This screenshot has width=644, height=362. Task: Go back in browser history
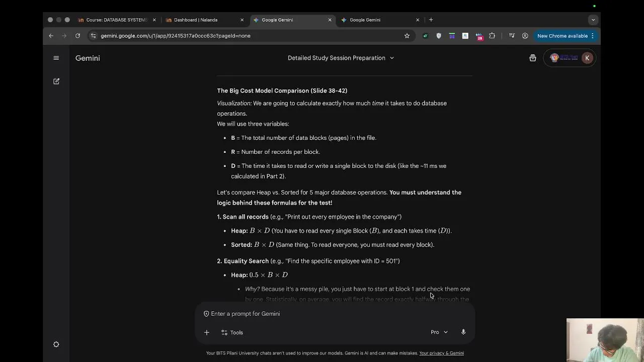click(51, 36)
